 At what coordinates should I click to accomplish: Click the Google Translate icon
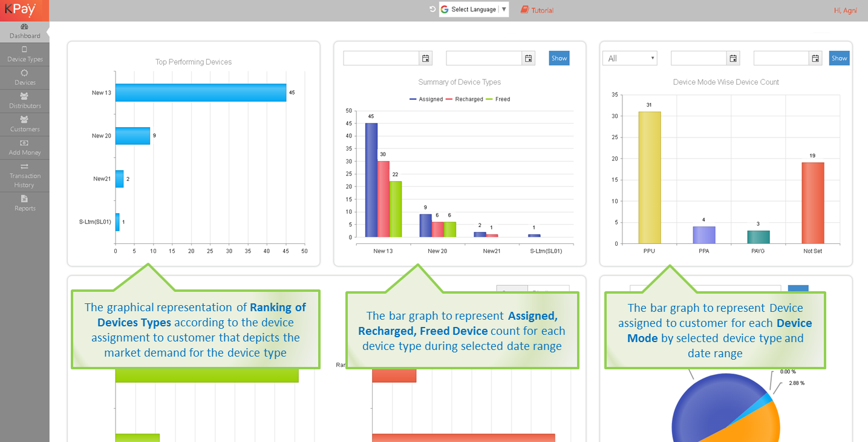tap(445, 9)
